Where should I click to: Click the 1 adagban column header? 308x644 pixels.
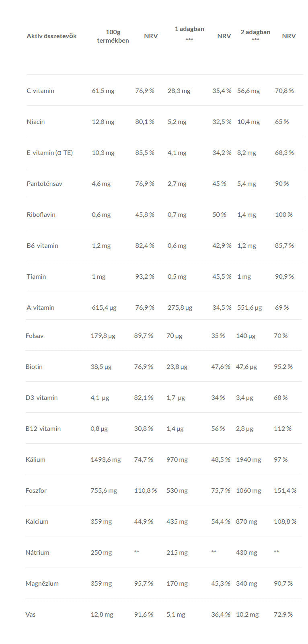pyautogui.click(x=189, y=34)
